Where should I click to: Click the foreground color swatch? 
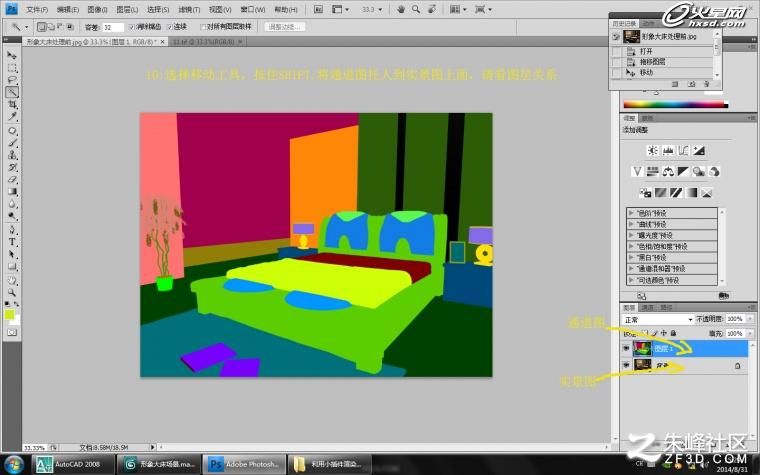point(9,315)
